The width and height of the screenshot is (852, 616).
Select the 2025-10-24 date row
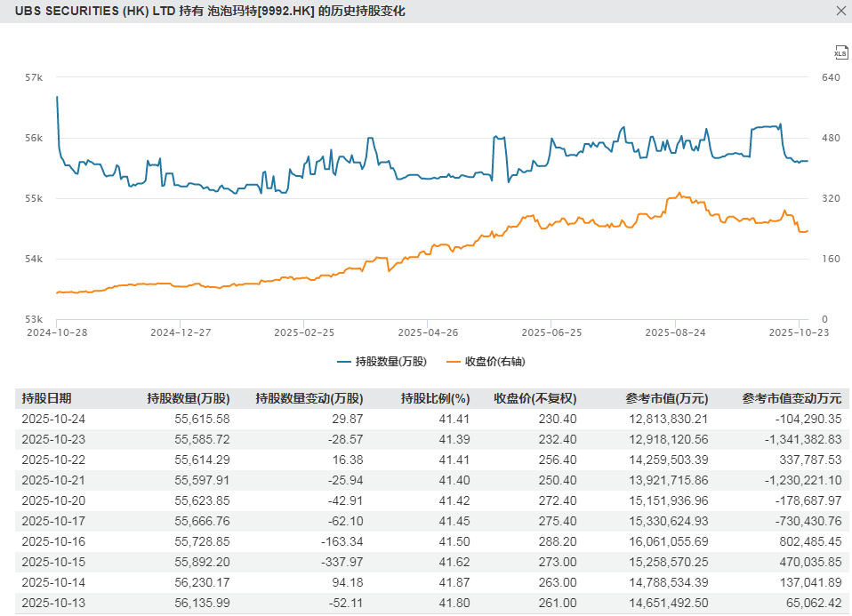(53, 419)
